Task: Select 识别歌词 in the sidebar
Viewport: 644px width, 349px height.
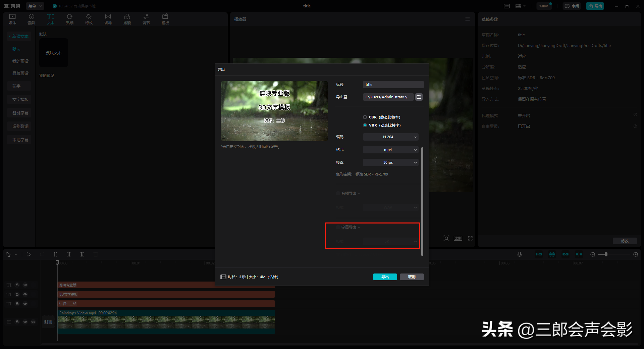Action: point(19,127)
